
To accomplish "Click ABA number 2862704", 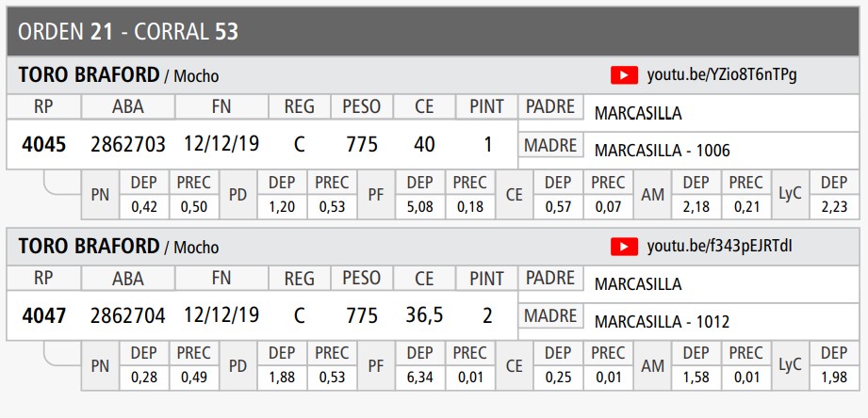I will (x=128, y=316).
